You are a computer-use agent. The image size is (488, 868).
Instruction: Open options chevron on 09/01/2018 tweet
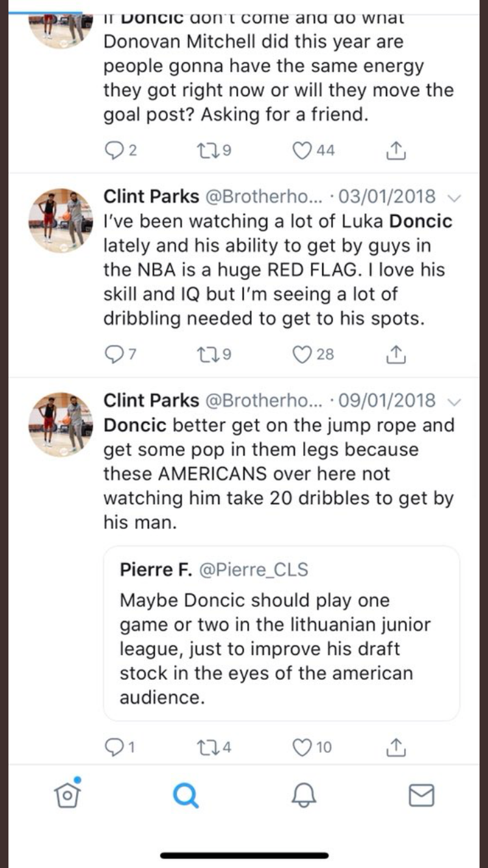coord(455,401)
